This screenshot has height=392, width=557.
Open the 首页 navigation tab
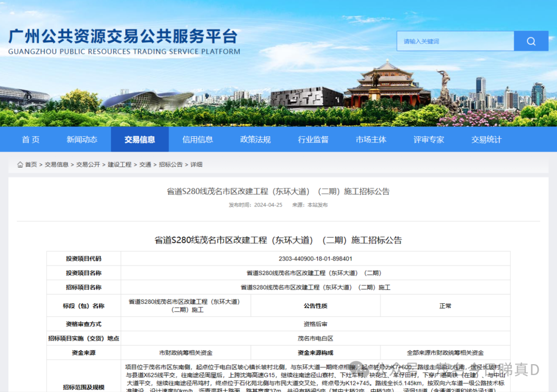point(31,139)
